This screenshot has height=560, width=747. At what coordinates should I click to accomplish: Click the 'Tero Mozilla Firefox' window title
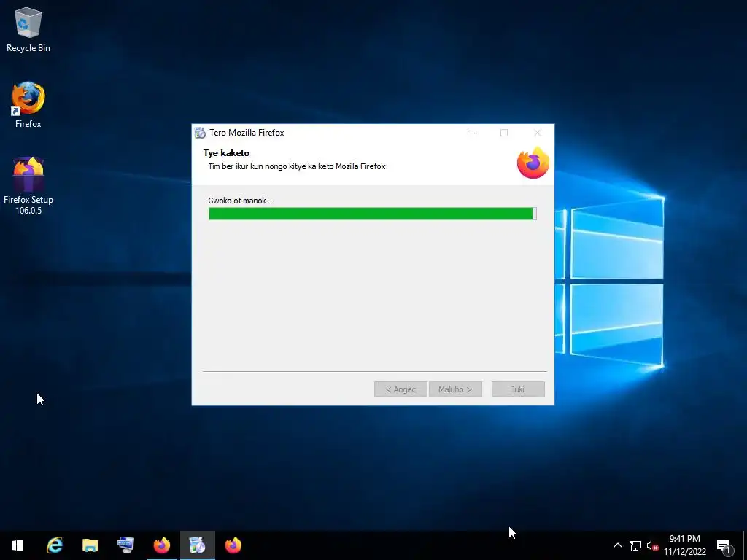[247, 133]
